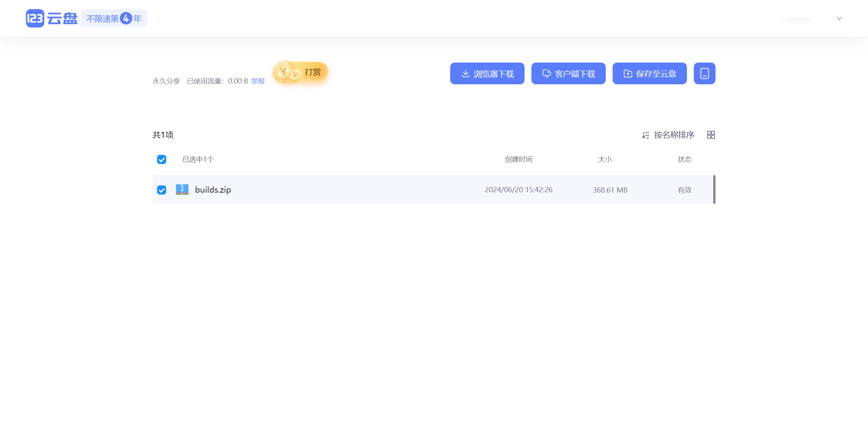Click the 创建时间 column header
The width and height of the screenshot is (868, 428).
518,159
